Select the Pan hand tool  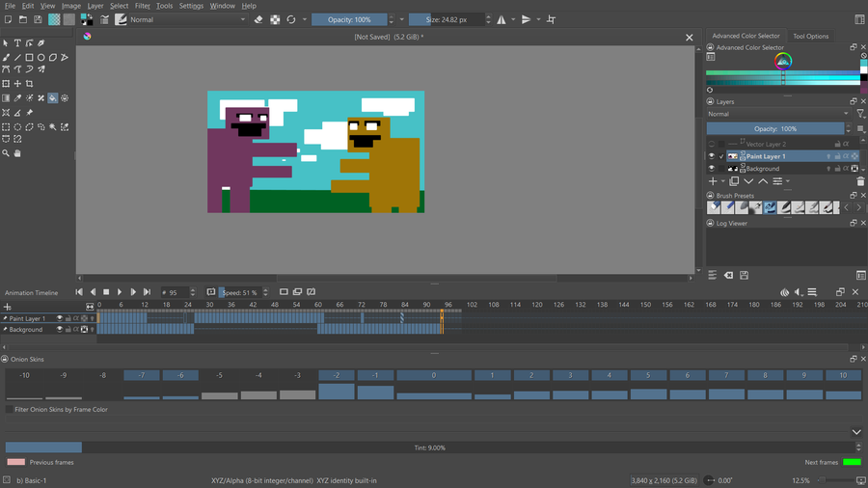click(x=17, y=153)
